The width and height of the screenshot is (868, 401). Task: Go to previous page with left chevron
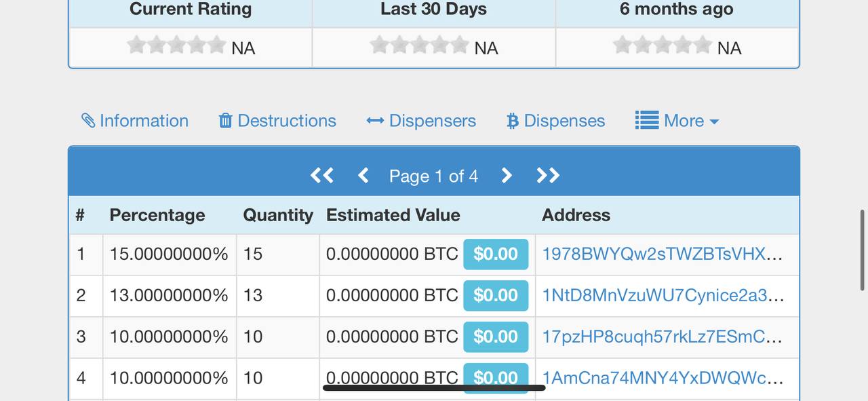tap(363, 176)
